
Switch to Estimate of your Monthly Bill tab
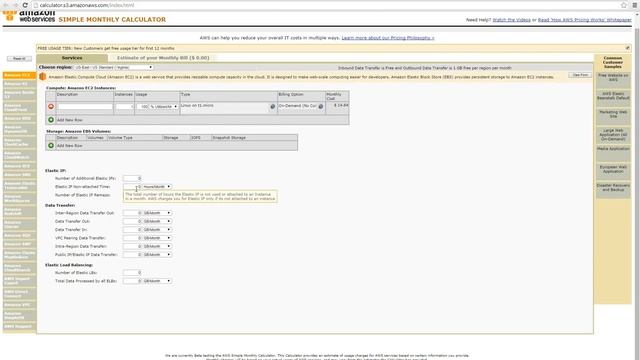[163, 58]
